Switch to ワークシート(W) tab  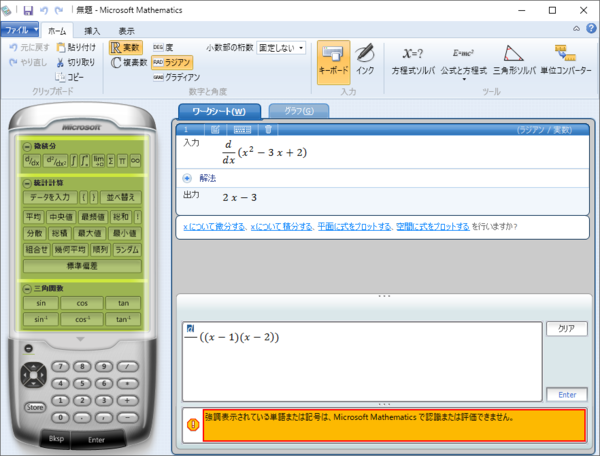(219, 111)
